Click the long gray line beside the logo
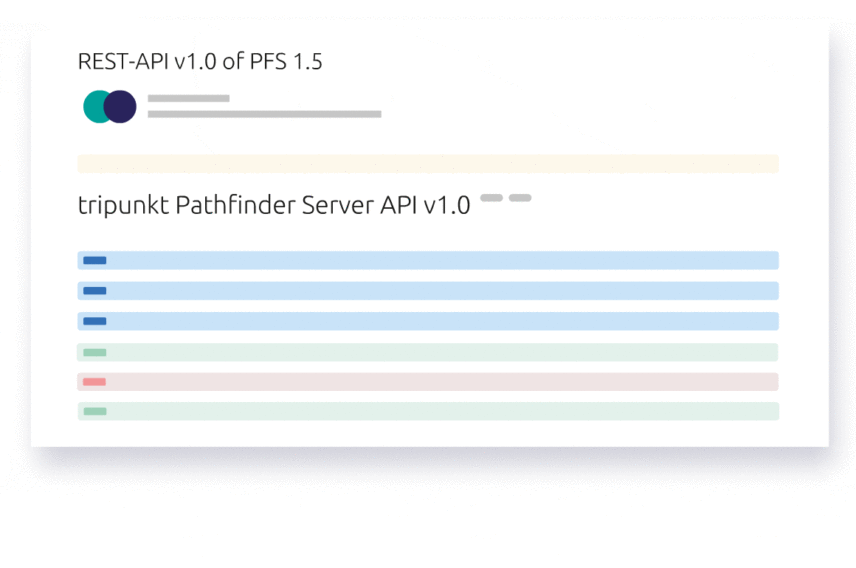Image resolution: width=856 pixels, height=568 pixels. click(264, 114)
